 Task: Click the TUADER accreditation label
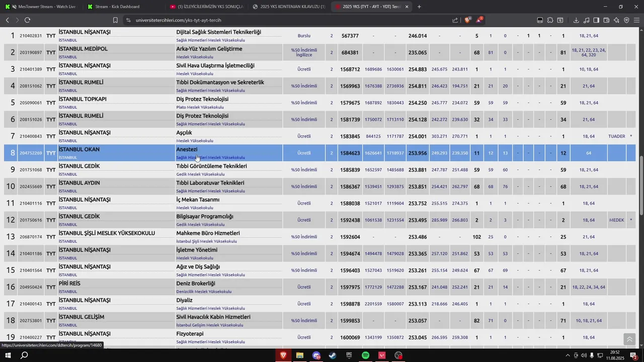pos(616,136)
